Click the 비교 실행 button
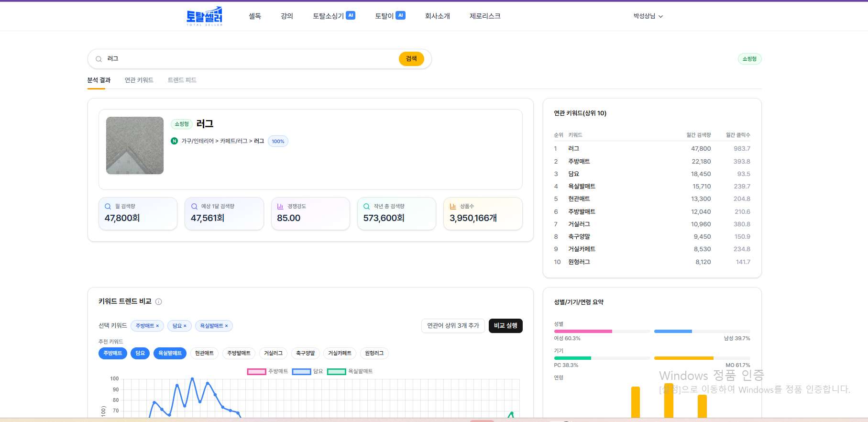The width and height of the screenshot is (868, 422). (x=505, y=326)
